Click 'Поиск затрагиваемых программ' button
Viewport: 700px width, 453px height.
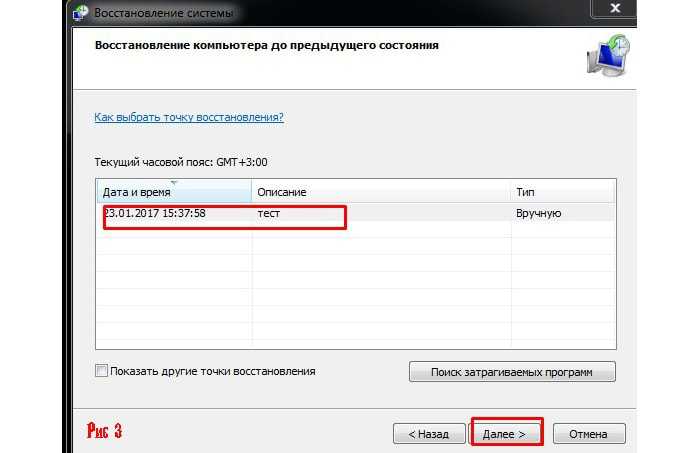[x=512, y=372]
